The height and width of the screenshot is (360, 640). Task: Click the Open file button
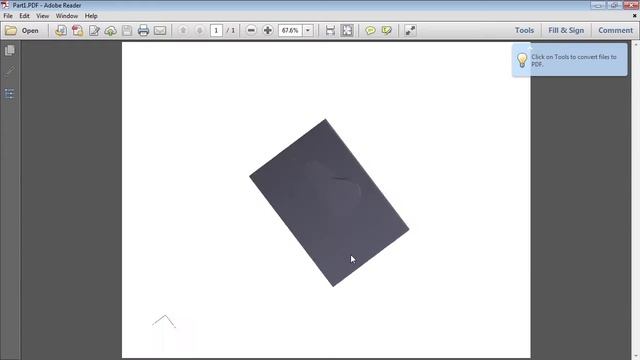[x=22, y=31]
